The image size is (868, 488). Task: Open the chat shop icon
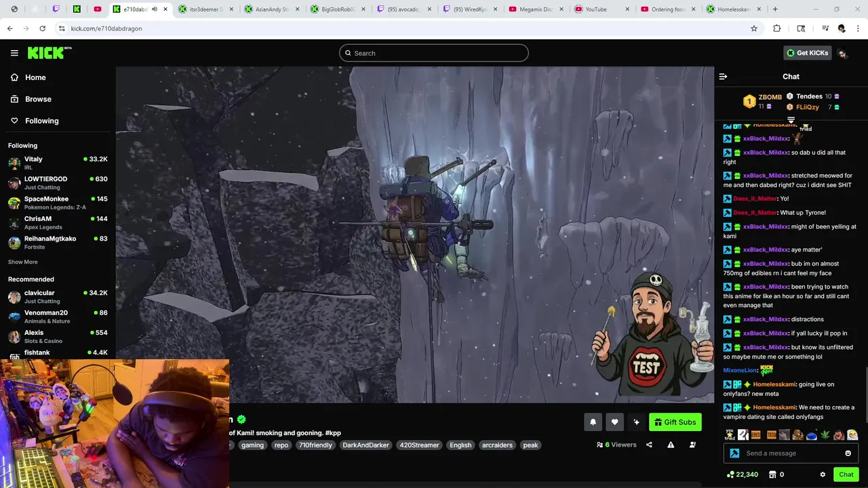click(772, 474)
